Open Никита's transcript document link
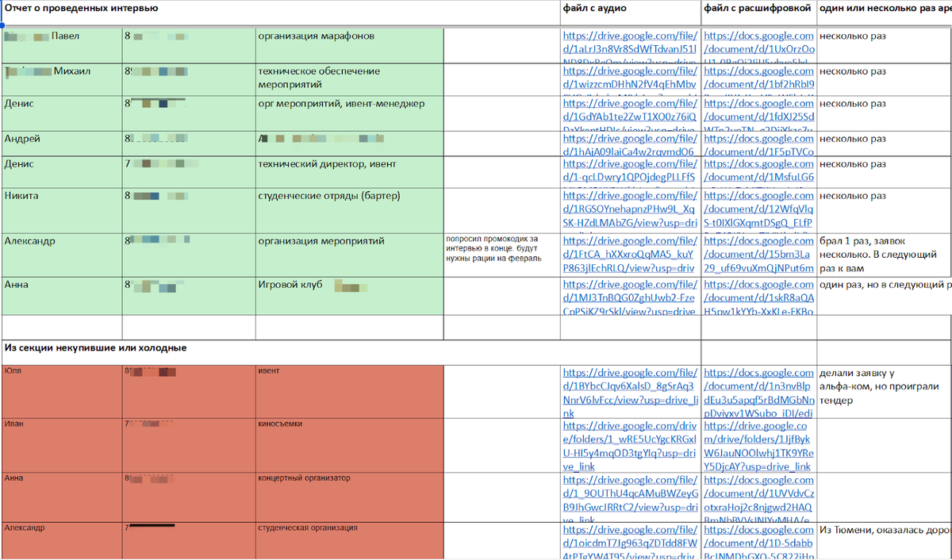 click(x=759, y=209)
